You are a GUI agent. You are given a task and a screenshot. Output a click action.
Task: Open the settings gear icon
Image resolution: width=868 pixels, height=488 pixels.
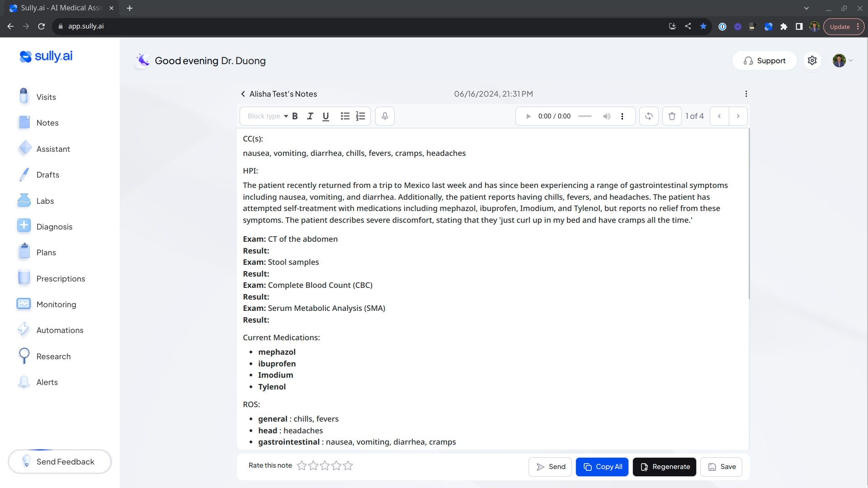click(x=812, y=61)
